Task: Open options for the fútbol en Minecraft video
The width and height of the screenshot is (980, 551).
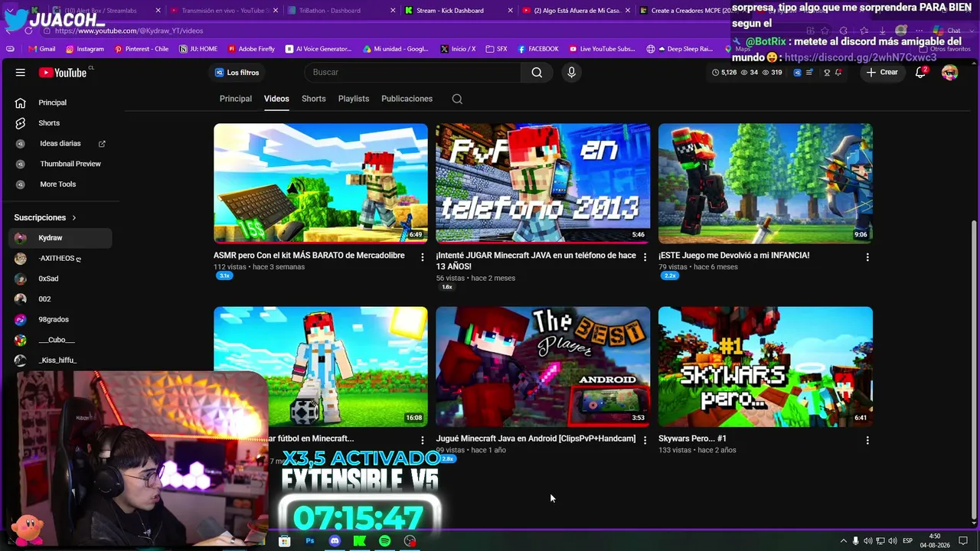Action: [422, 440]
